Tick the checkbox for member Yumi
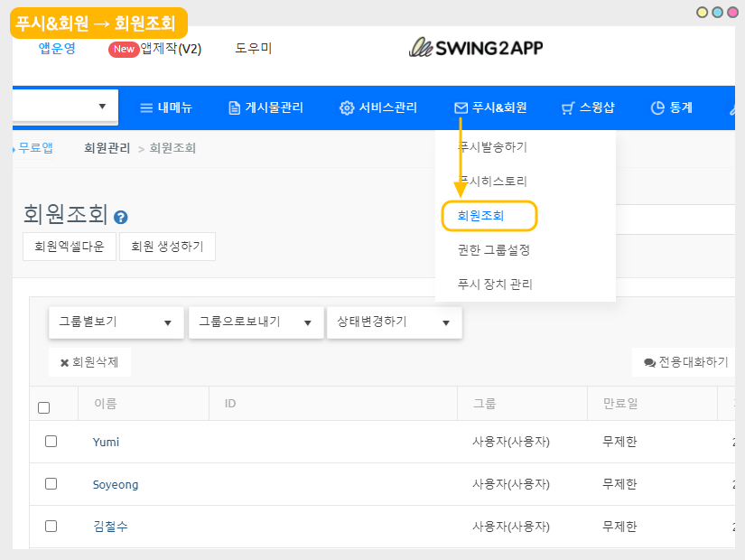 [x=51, y=442]
